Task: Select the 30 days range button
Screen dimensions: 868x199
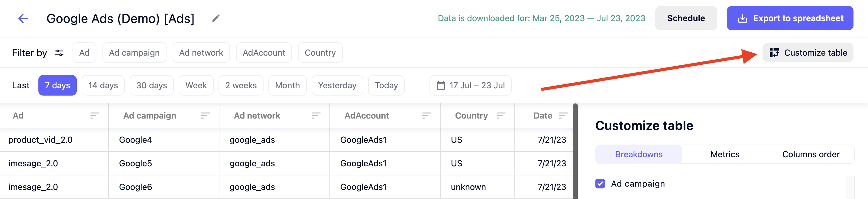Action: 151,85
